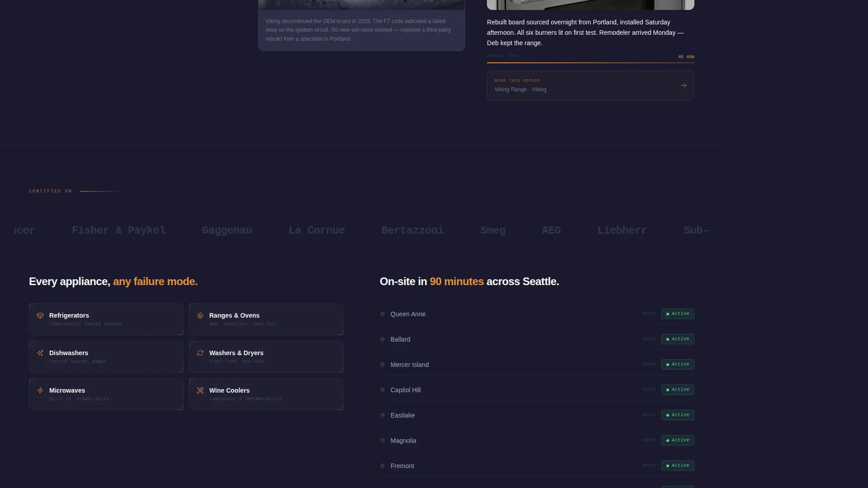The height and width of the screenshot is (488, 868).
Task: Click 'On-site in 90 minutes' heading
Action: (x=469, y=282)
